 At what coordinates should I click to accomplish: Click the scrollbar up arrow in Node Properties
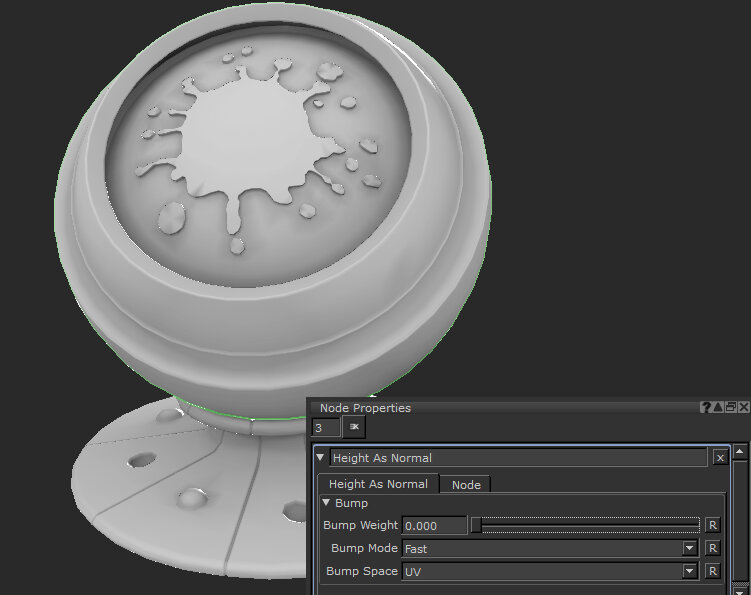740,451
